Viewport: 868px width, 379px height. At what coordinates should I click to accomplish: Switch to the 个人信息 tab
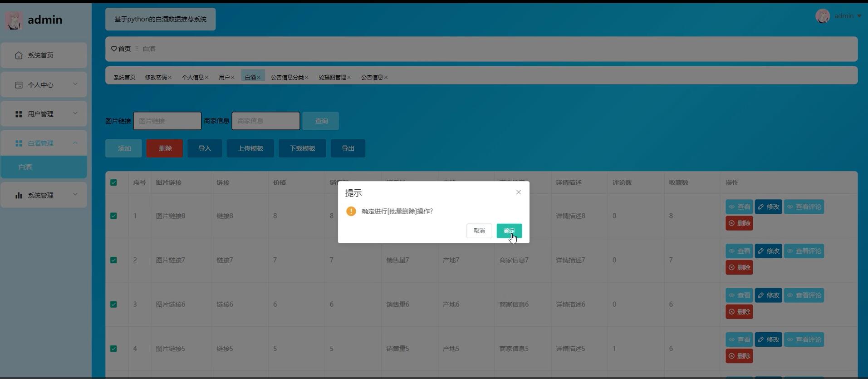193,77
